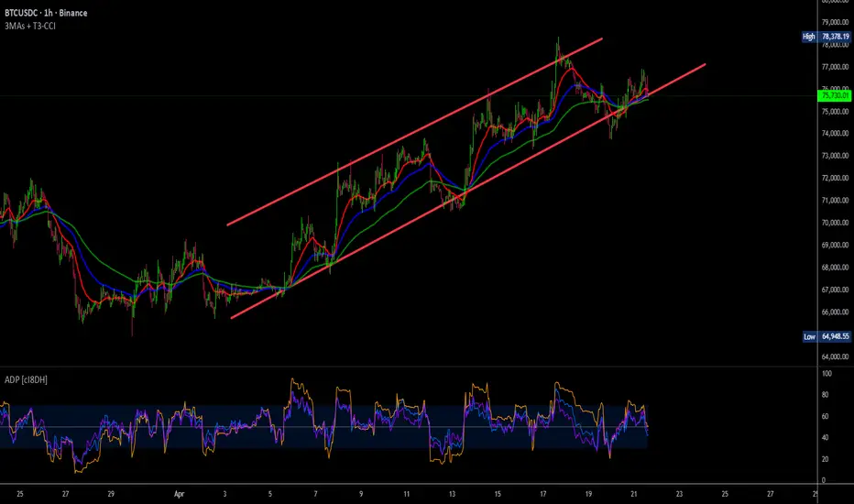Screen dimensions: 854x504
Task: Click date 29 on the time axis
Action: (x=111, y=494)
